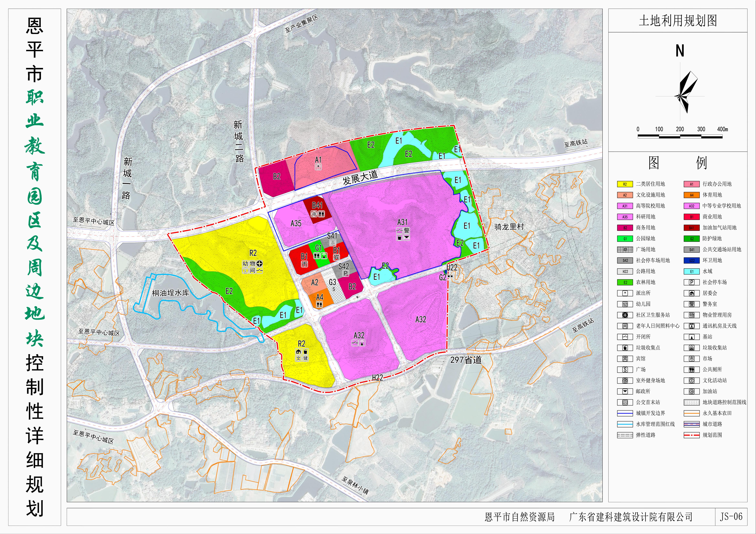Viewport: 756px width, 534px height.
Task: Click the 公共厕所 restroom icon in legend
Action: [x=692, y=370]
